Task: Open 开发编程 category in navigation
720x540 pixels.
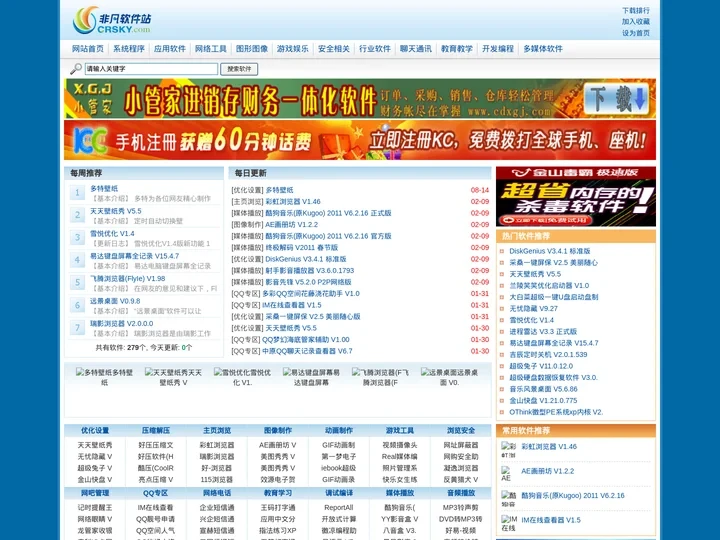Action: 498,49
